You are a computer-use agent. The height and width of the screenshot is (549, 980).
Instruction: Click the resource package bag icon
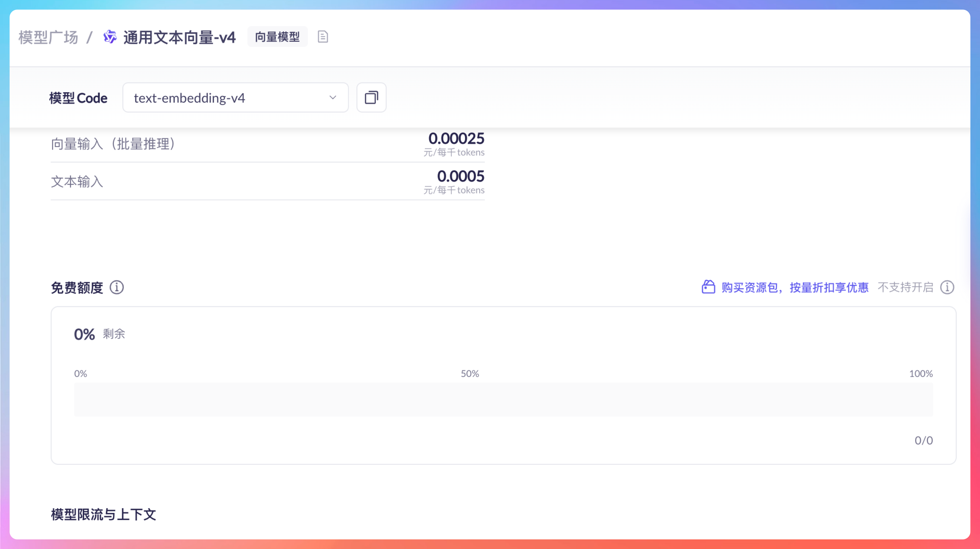[708, 287]
